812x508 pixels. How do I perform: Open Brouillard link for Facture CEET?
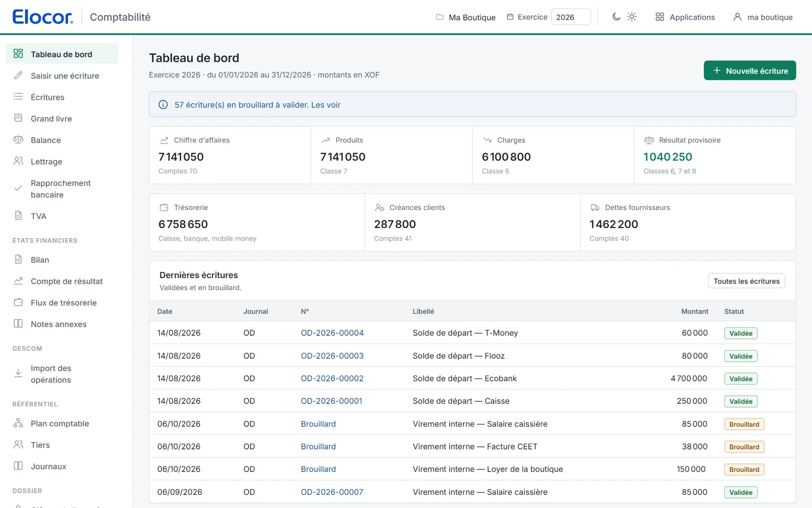point(318,447)
